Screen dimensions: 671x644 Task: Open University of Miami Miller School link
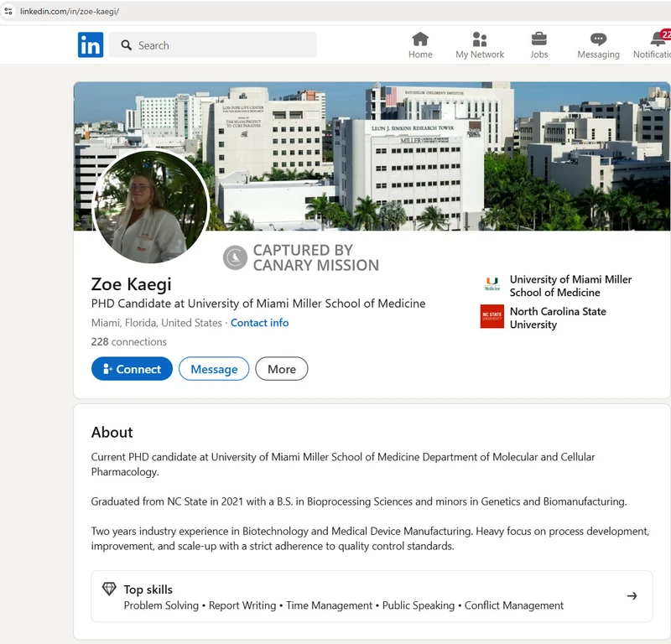coord(570,286)
